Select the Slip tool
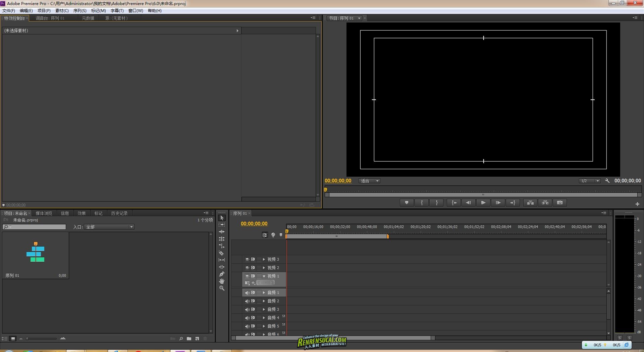 point(222,260)
